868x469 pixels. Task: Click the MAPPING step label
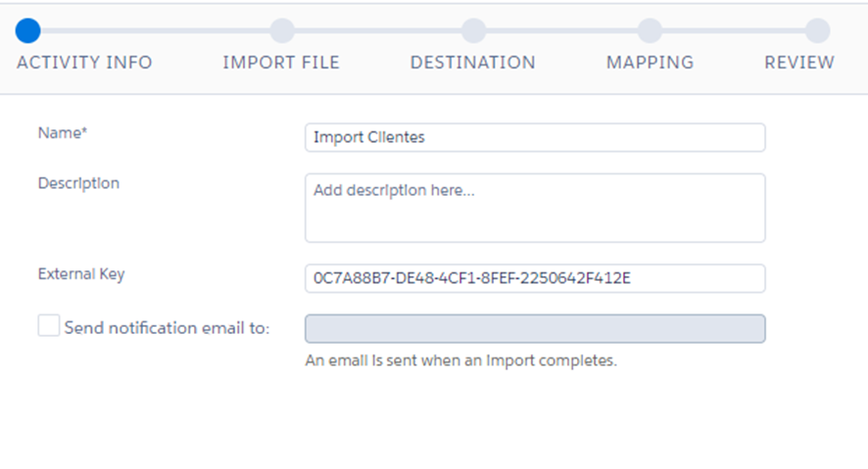650,63
